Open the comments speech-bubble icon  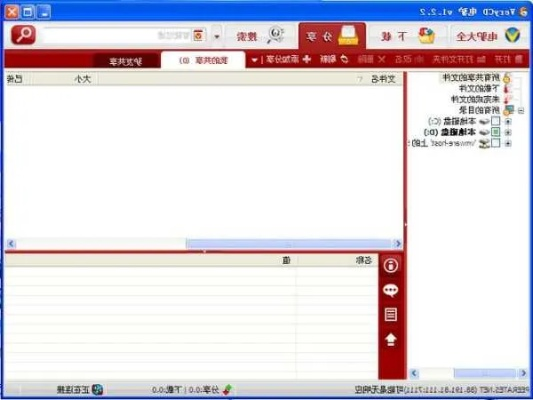pos(391,290)
